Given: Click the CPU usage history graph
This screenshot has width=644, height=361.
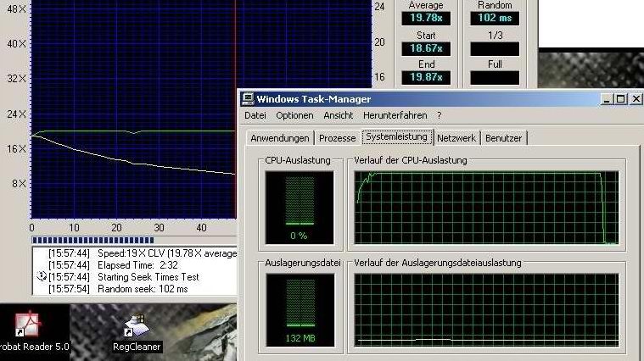Looking at the screenshot, I should coord(486,208).
